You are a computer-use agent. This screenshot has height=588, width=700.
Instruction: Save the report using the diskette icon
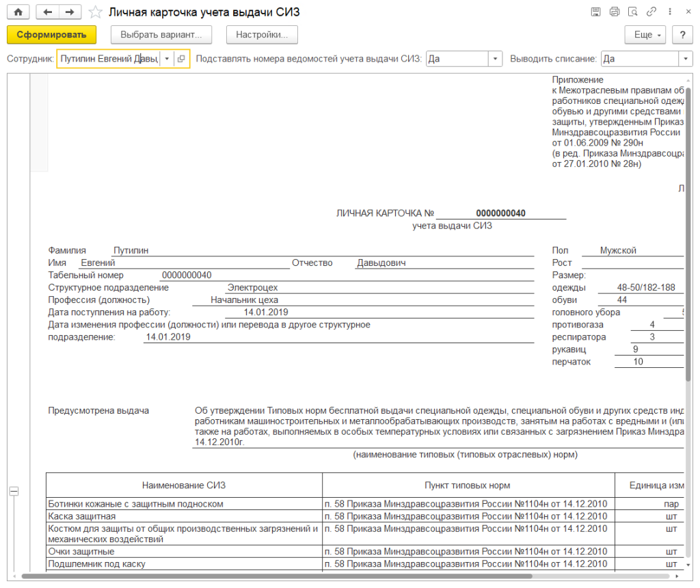coord(596,12)
